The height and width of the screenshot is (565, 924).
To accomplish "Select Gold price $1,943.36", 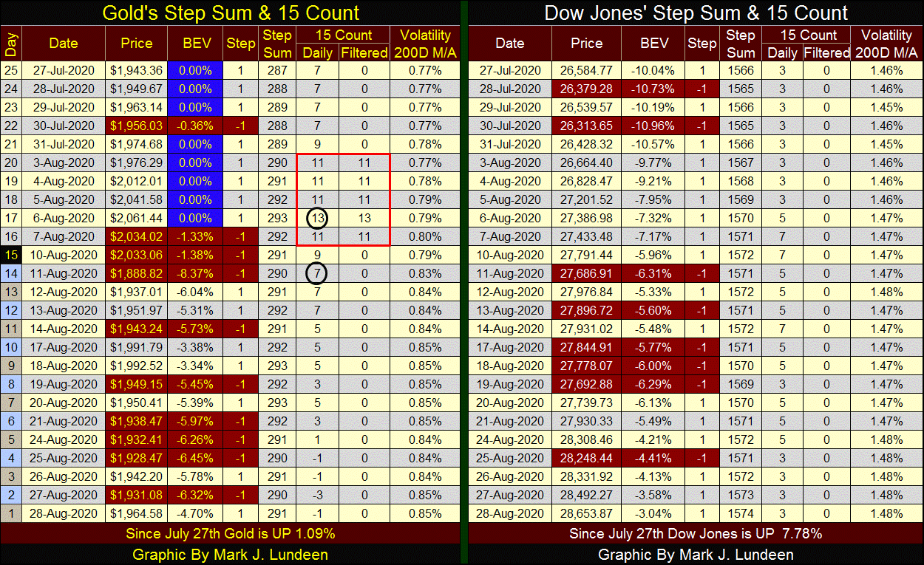I will pyautogui.click(x=137, y=71).
